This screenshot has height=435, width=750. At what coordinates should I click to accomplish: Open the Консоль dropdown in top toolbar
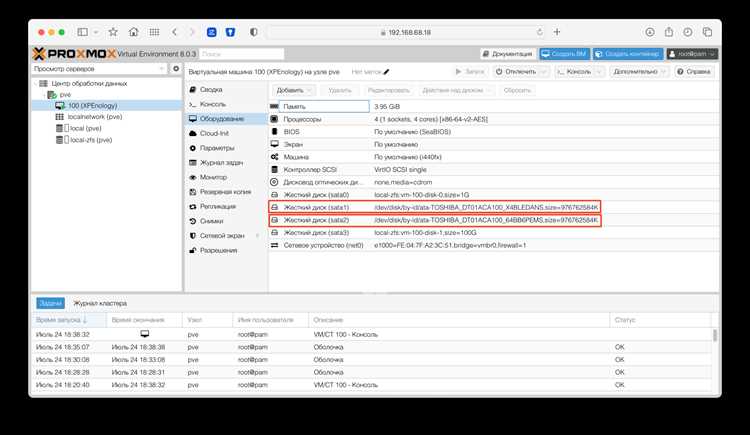coord(579,72)
